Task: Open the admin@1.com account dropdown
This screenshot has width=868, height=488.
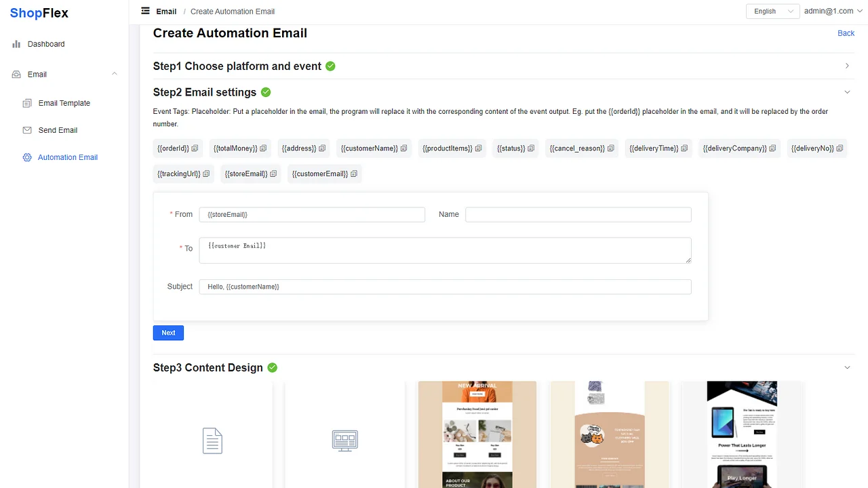Action: pyautogui.click(x=833, y=11)
